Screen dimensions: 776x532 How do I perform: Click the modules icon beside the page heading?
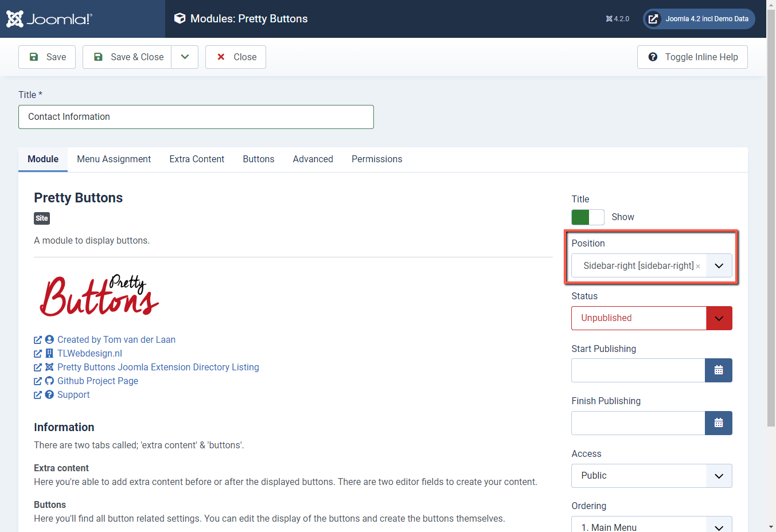180,18
